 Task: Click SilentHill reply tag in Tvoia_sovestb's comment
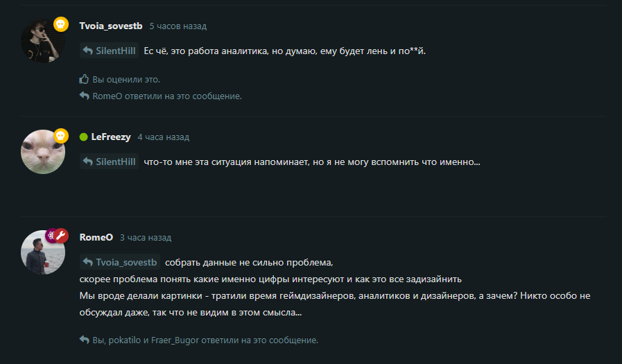tap(109, 51)
